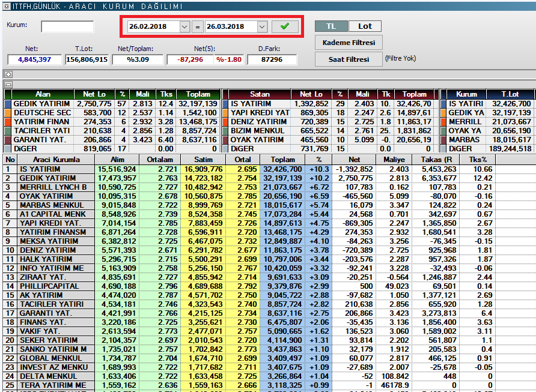Viewport: 536px width, 392px height.
Task: Select the MEKSA YATIRIM row
Action: tap(249, 241)
